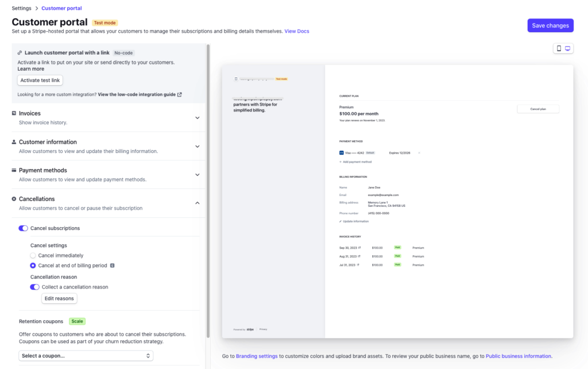Disable the Cancel subscriptions toggle
Viewport: 588px width, 369px height.
[x=23, y=228]
